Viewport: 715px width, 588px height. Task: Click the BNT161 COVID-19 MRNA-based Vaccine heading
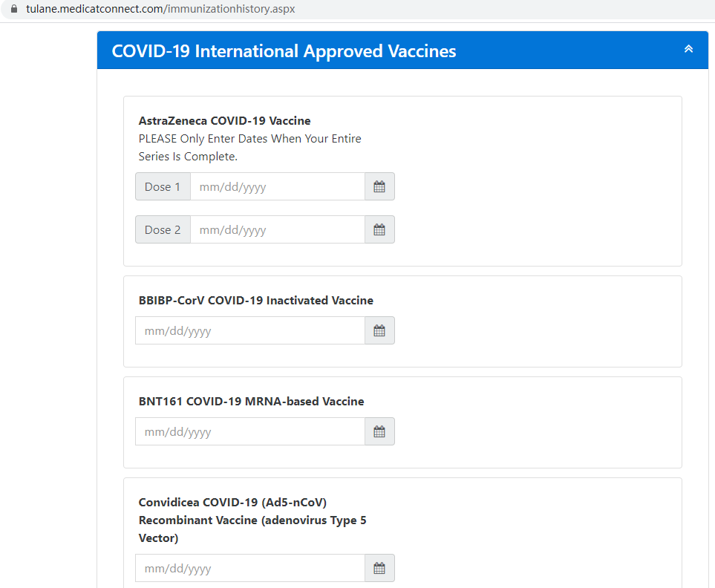click(x=251, y=402)
